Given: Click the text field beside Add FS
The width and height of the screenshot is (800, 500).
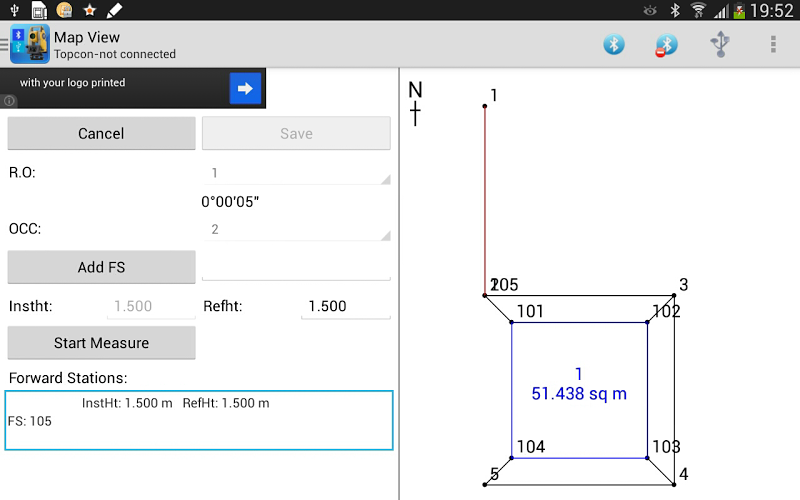Looking at the screenshot, I should coord(296,267).
